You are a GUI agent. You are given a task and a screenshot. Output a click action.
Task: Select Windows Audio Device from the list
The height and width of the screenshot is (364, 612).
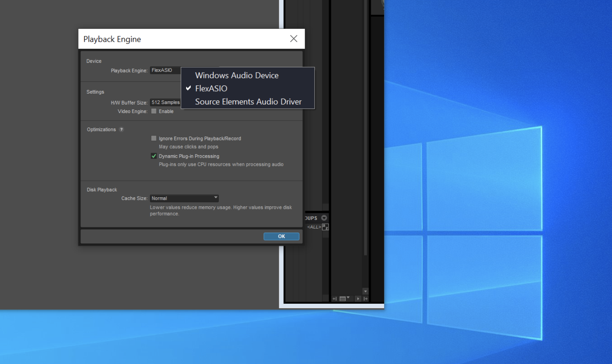[237, 76]
